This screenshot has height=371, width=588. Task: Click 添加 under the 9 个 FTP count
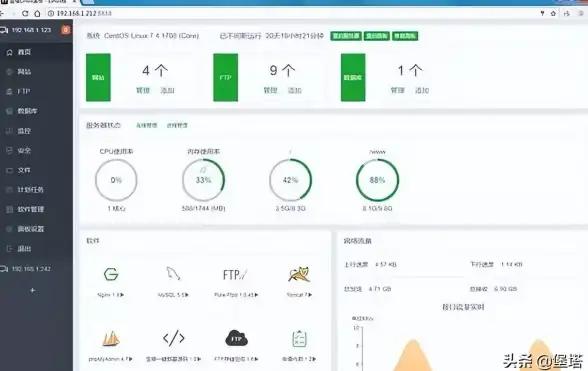pos(295,90)
